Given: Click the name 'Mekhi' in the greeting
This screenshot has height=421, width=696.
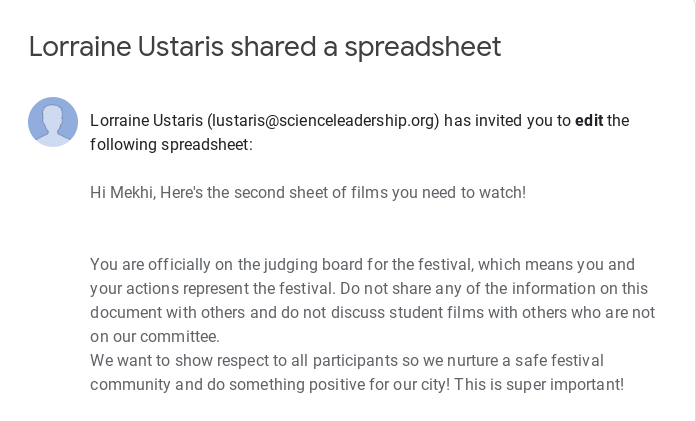Looking at the screenshot, I should pos(136,192).
